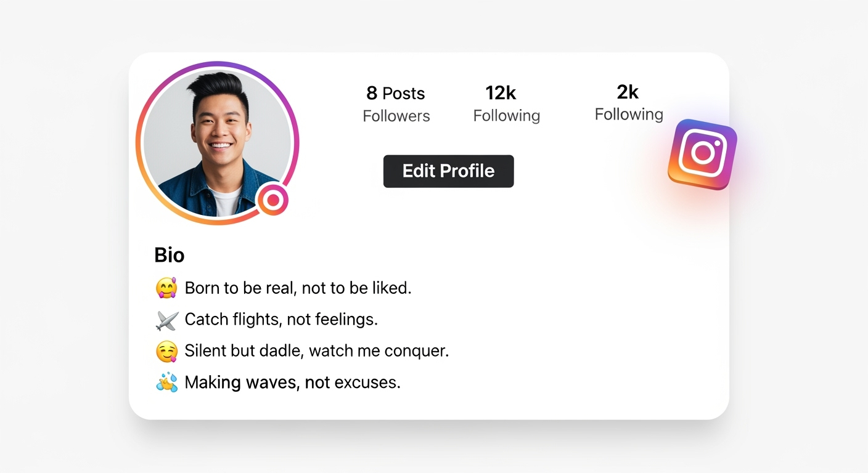Click the story badge on the profile picture
This screenshot has height=473, width=868.
click(x=272, y=200)
